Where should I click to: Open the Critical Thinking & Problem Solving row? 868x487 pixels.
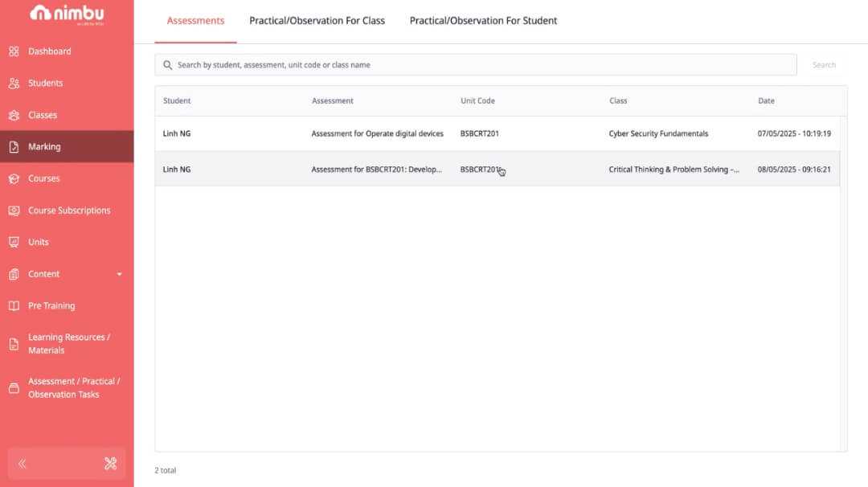click(674, 170)
